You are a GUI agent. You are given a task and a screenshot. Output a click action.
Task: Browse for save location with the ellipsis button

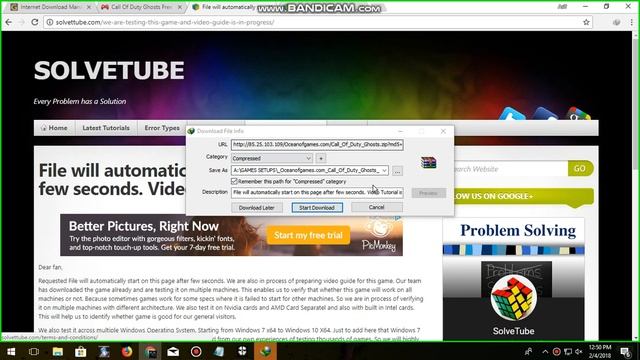(397, 171)
